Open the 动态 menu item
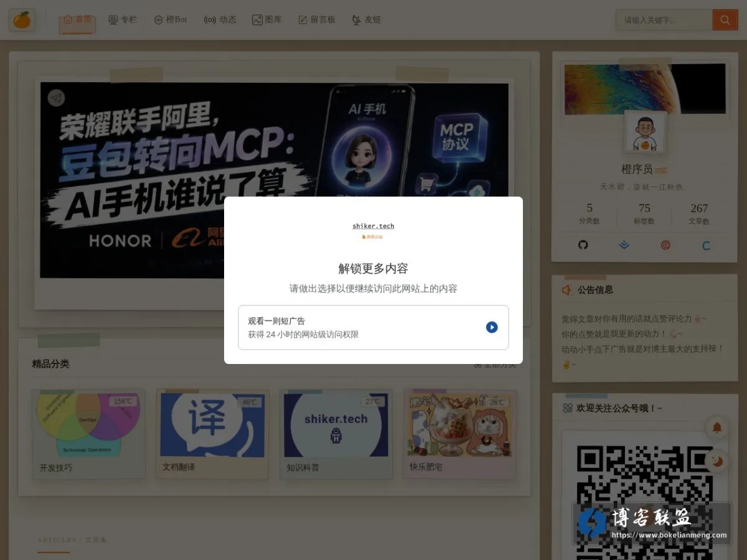Viewport: 747px width, 560px height. click(220, 20)
